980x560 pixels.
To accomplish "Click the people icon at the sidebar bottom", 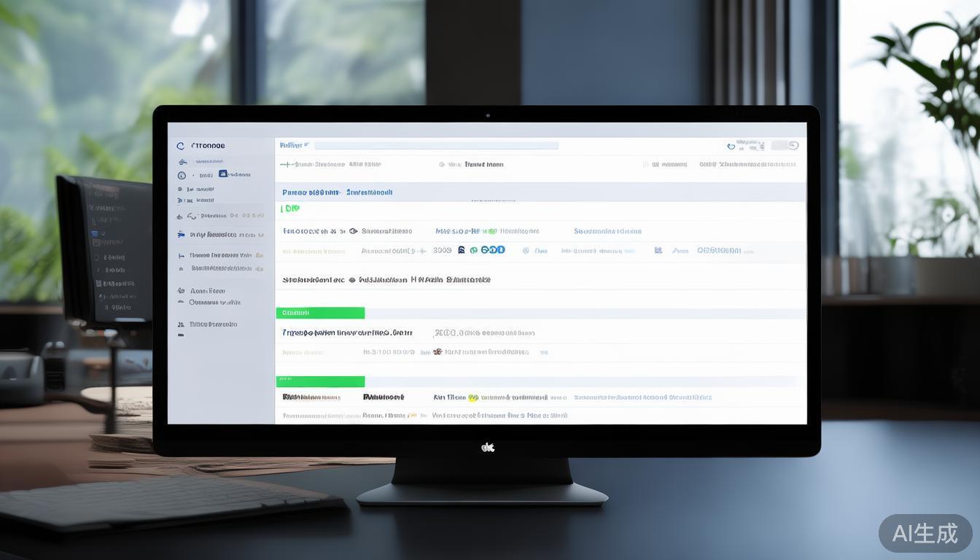I will point(181,324).
